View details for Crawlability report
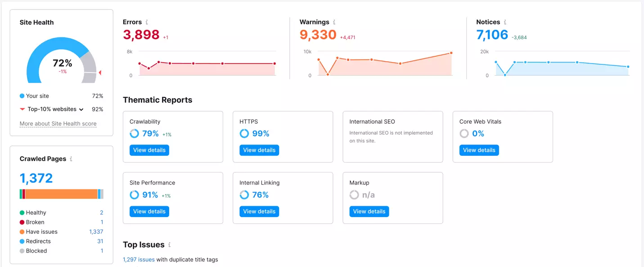Screen dimensions: 644x267 pyautogui.click(x=149, y=150)
